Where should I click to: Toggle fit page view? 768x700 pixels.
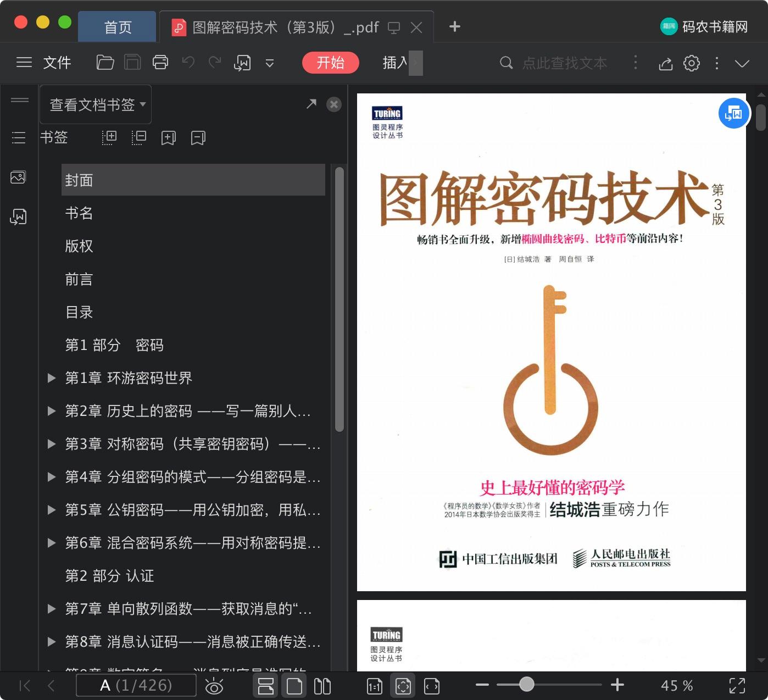[x=403, y=686]
